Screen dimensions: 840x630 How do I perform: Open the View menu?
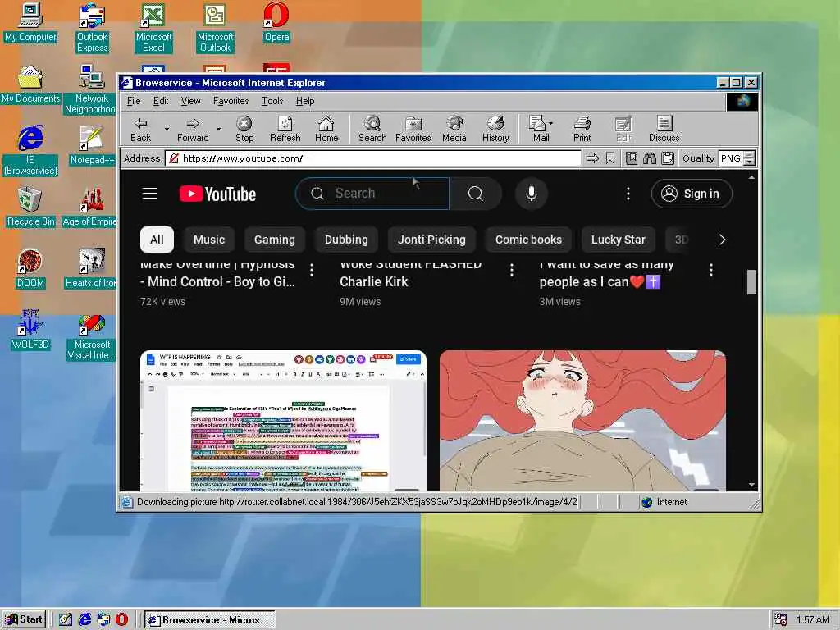click(x=190, y=101)
